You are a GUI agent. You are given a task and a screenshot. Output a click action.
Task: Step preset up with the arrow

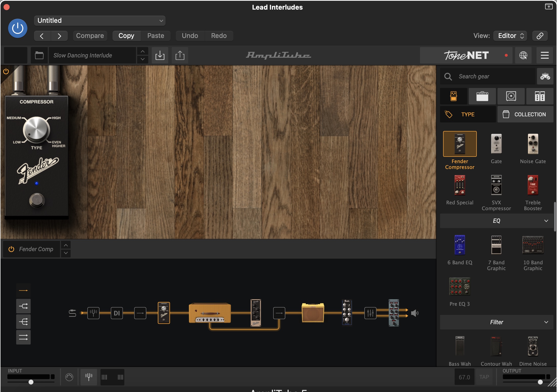(143, 51)
